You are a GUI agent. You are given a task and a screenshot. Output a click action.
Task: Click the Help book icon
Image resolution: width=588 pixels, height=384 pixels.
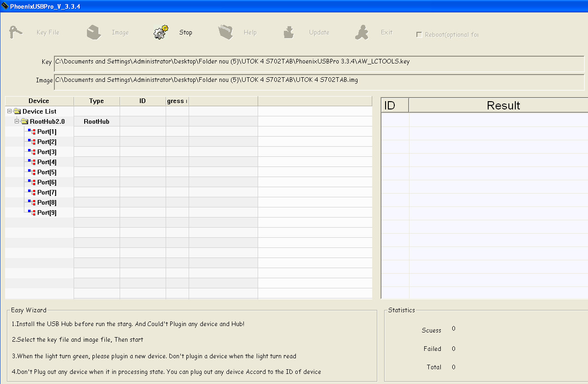pos(225,32)
